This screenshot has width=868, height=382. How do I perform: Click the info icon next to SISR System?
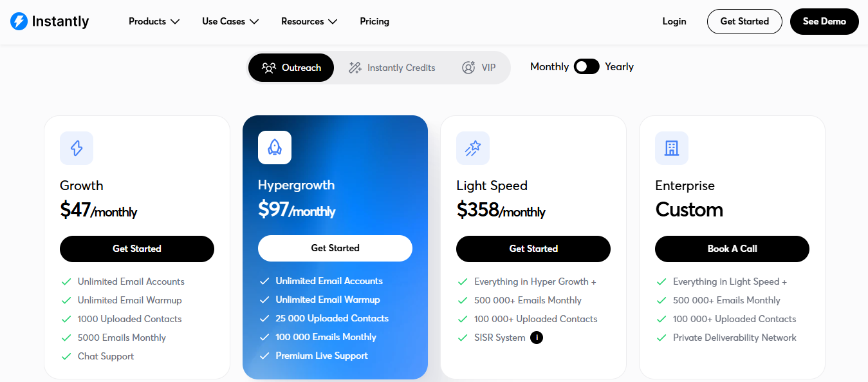537,337
